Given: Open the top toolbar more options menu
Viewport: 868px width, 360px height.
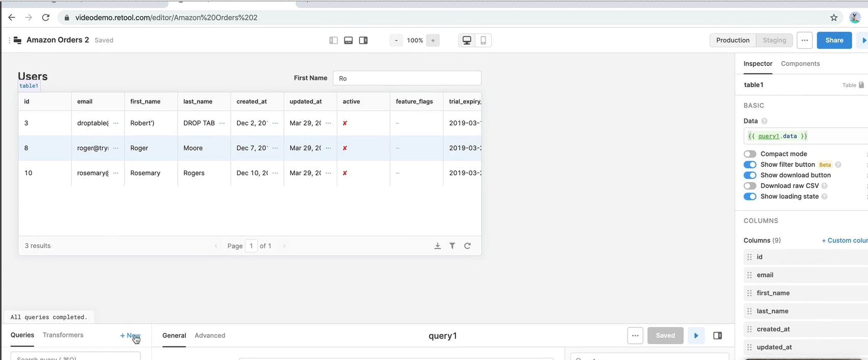Looking at the screenshot, I should click(804, 40).
